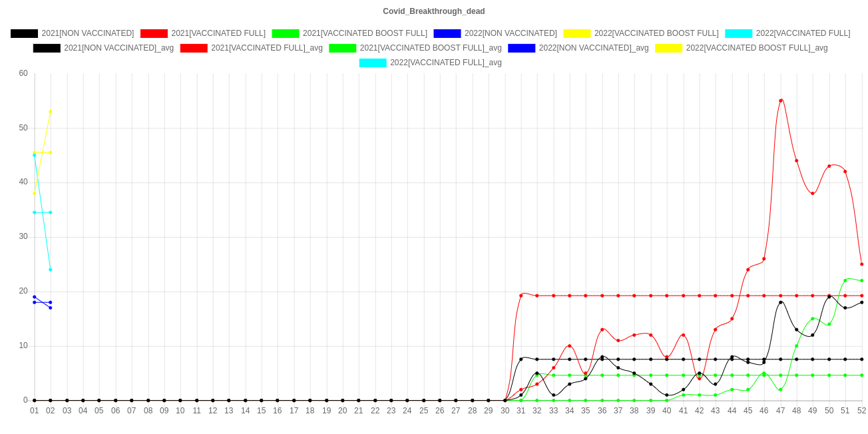The image size is (868, 434).
Task: Select the red peak data point at week 47
Action: pyautogui.click(x=781, y=101)
